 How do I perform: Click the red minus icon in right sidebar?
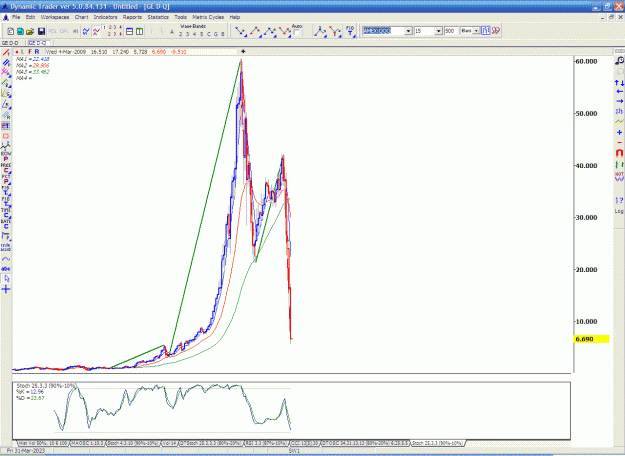(619, 142)
